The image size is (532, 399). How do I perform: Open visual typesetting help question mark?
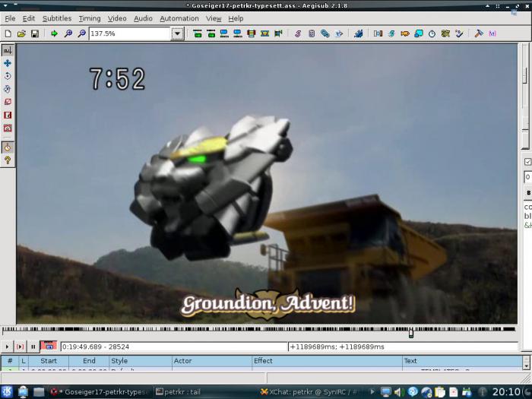coord(8,160)
